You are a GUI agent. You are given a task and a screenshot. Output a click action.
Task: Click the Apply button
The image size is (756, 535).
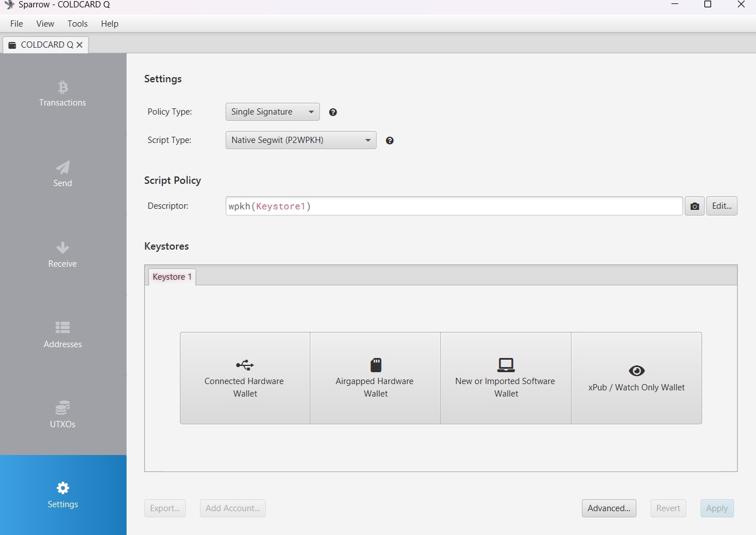717,508
